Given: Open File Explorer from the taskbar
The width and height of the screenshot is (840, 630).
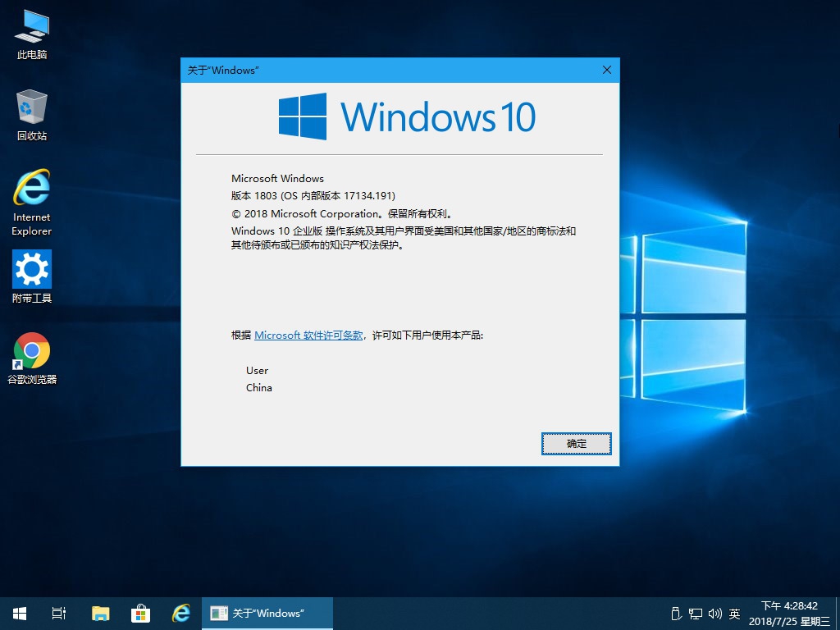Looking at the screenshot, I should [100, 614].
